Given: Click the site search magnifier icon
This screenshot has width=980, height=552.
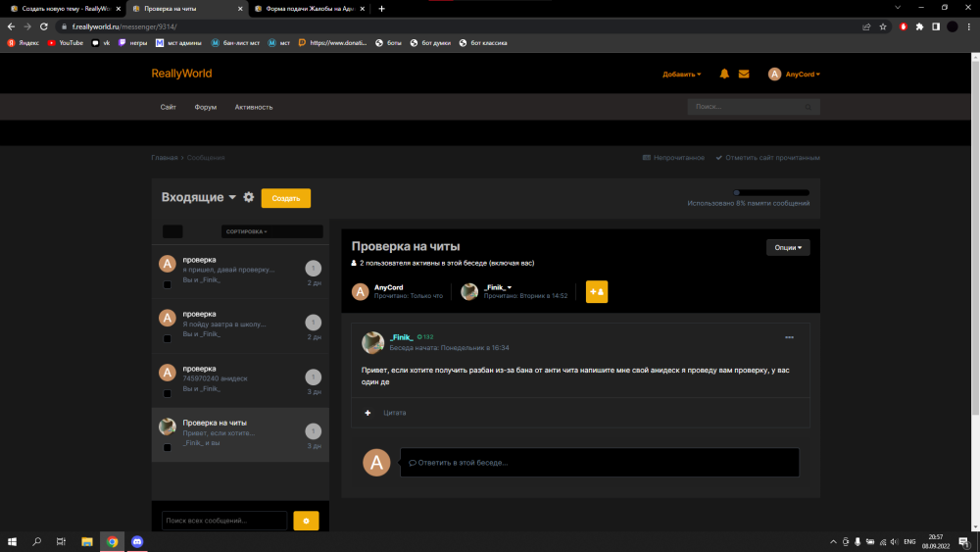Looking at the screenshot, I should point(808,107).
